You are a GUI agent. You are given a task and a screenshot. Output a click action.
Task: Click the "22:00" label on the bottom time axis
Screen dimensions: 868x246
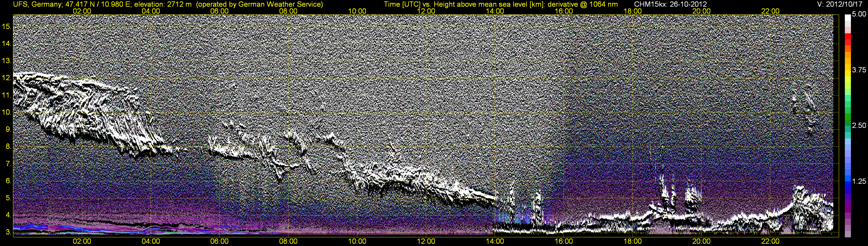coord(770,241)
